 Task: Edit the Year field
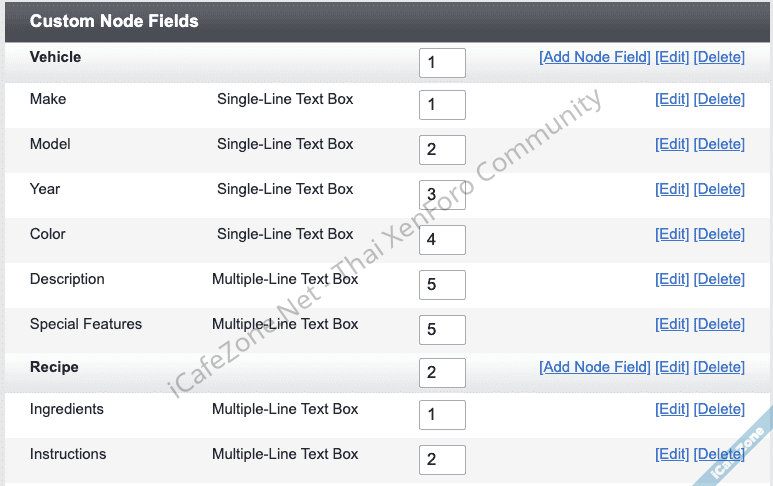pyautogui.click(x=672, y=189)
